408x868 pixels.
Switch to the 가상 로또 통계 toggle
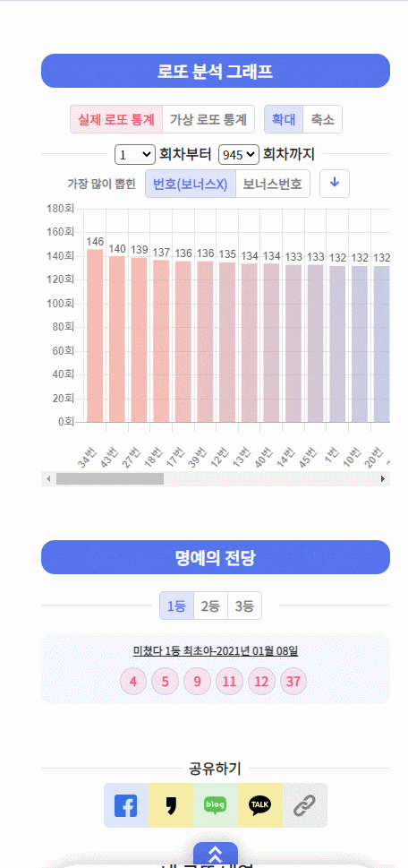(208, 119)
